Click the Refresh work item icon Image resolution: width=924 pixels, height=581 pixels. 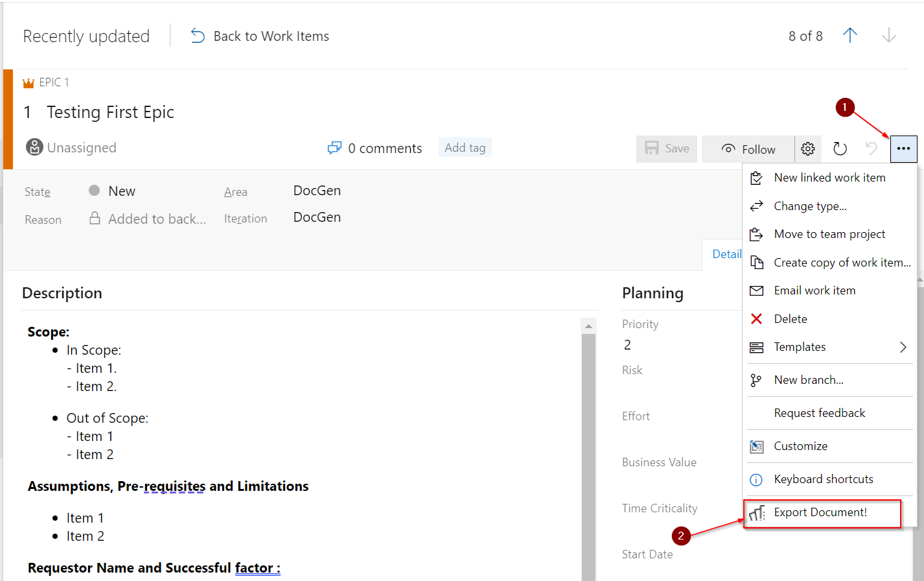coord(840,148)
